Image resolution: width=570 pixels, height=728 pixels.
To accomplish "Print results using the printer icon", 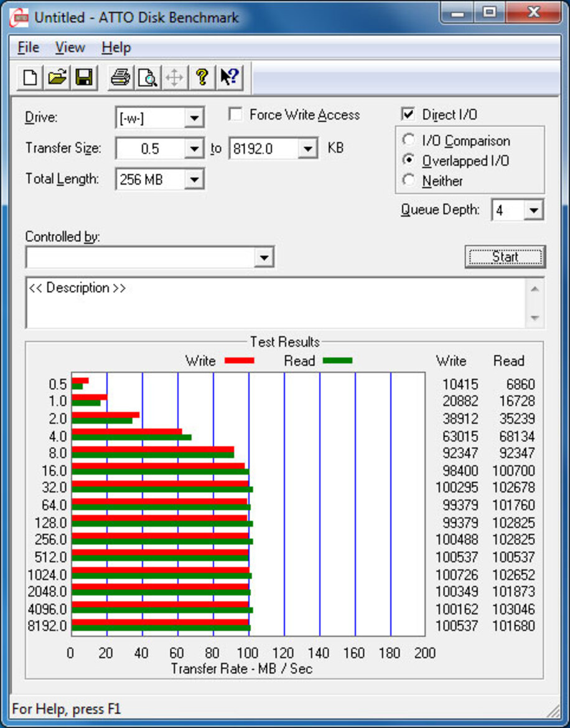I will pyautogui.click(x=121, y=77).
